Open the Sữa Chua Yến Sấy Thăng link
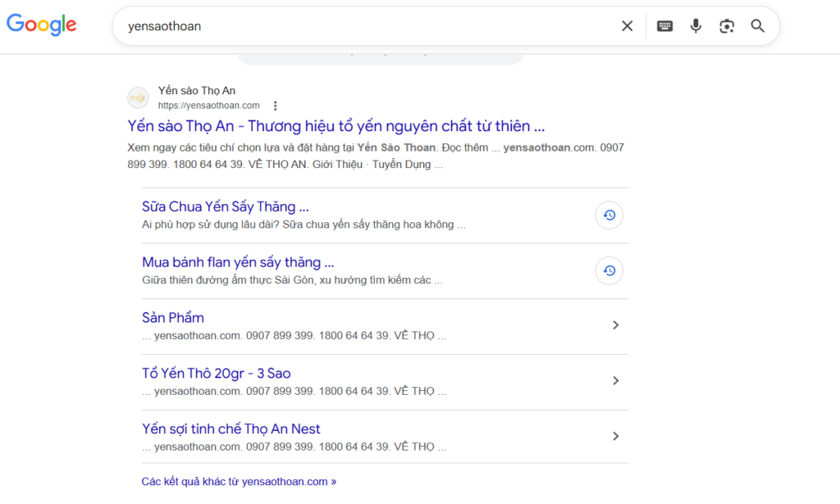The image size is (840, 504). (226, 207)
